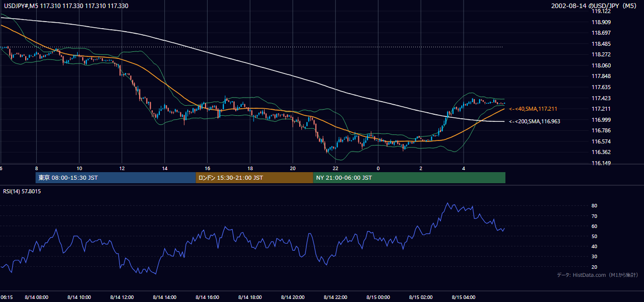Click the 8/14 16:00 time label

[x=207, y=297]
